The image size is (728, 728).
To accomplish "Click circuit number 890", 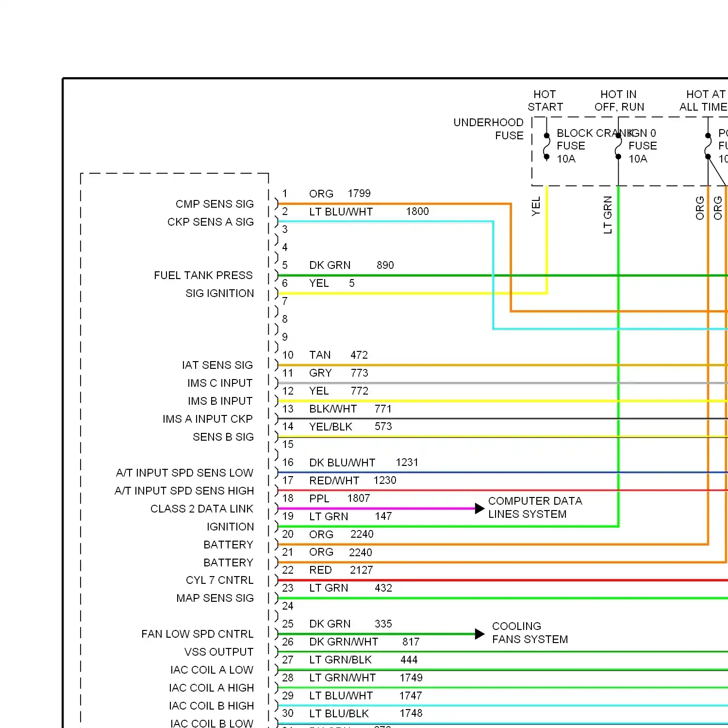I will click(x=385, y=265).
